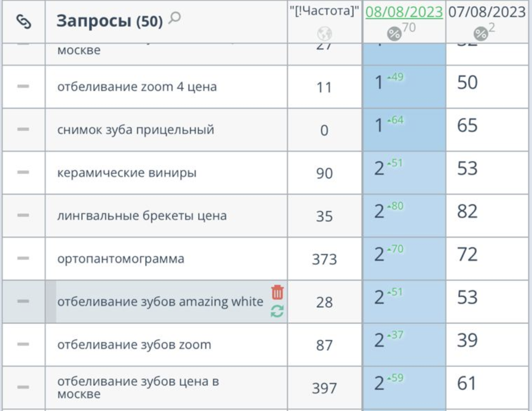Toggle dash marker for снимок зуба прицельный

(x=23, y=129)
